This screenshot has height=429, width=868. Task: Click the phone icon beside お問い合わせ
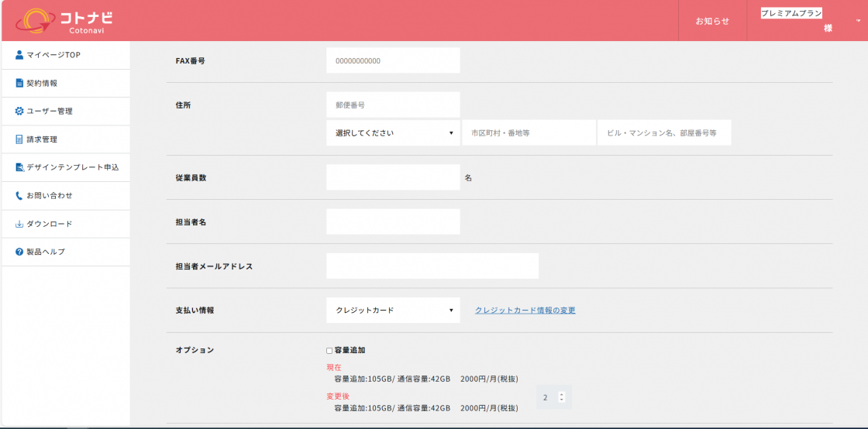click(x=19, y=196)
